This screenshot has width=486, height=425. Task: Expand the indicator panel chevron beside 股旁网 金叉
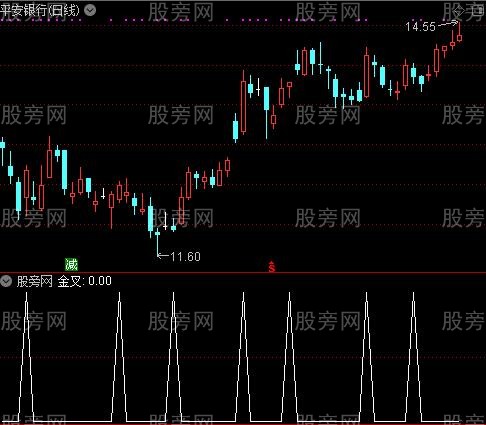pyautogui.click(x=6, y=281)
